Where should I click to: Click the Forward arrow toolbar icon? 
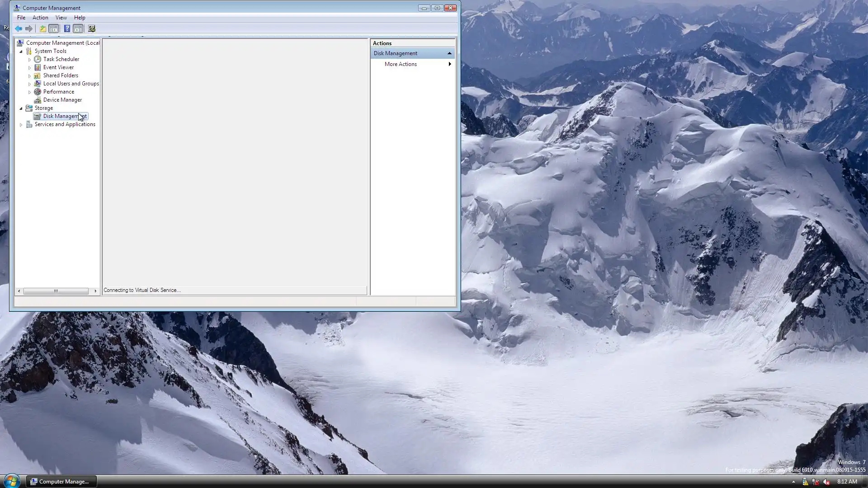click(29, 28)
